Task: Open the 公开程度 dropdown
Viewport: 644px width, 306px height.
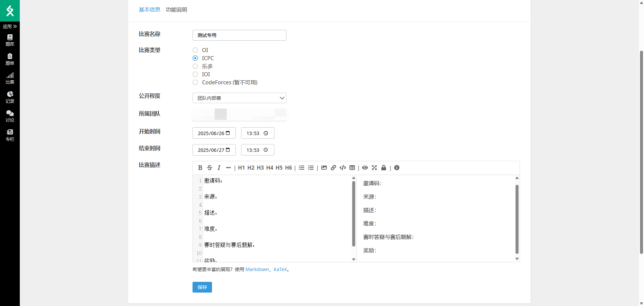Action: tap(239, 98)
